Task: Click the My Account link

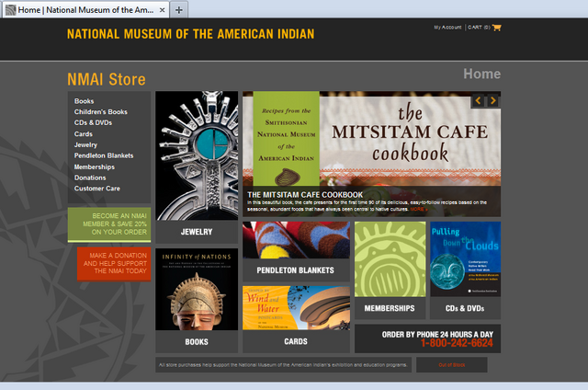Action: coord(447,28)
